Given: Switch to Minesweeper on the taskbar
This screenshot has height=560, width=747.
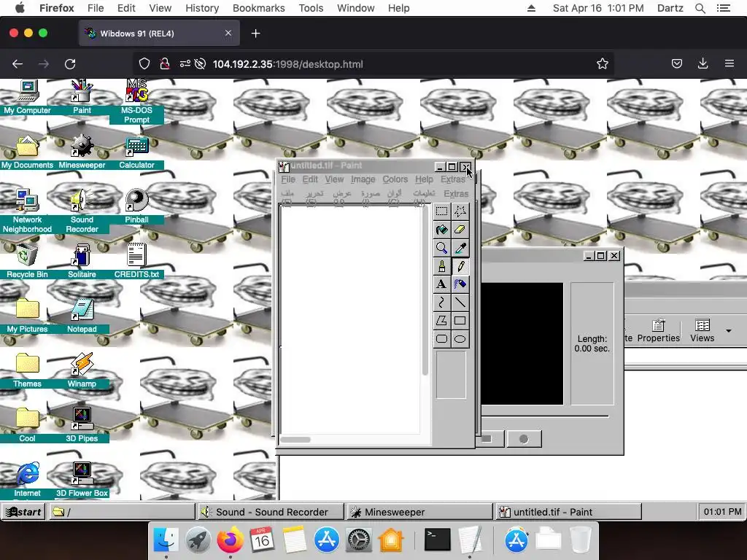Looking at the screenshot, I should [419, 512].
